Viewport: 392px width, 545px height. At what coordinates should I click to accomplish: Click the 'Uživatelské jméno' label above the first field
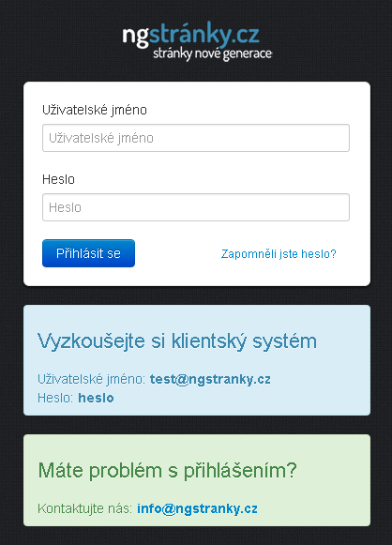pyautogui.click(x=95, y=110)
